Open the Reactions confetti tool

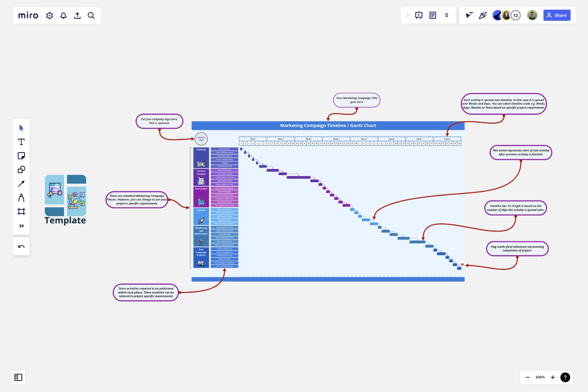[x=483, y=15]
